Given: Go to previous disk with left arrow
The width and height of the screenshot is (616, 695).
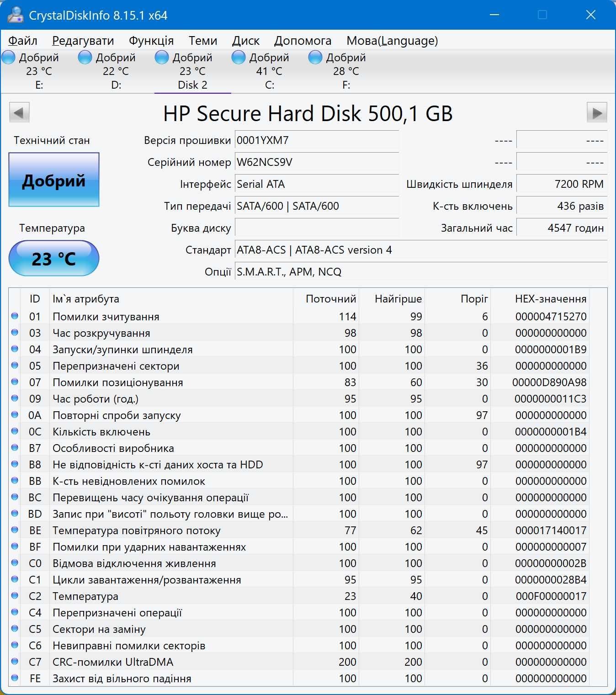Looking at the screenshot, I should [x=19, y=112].
